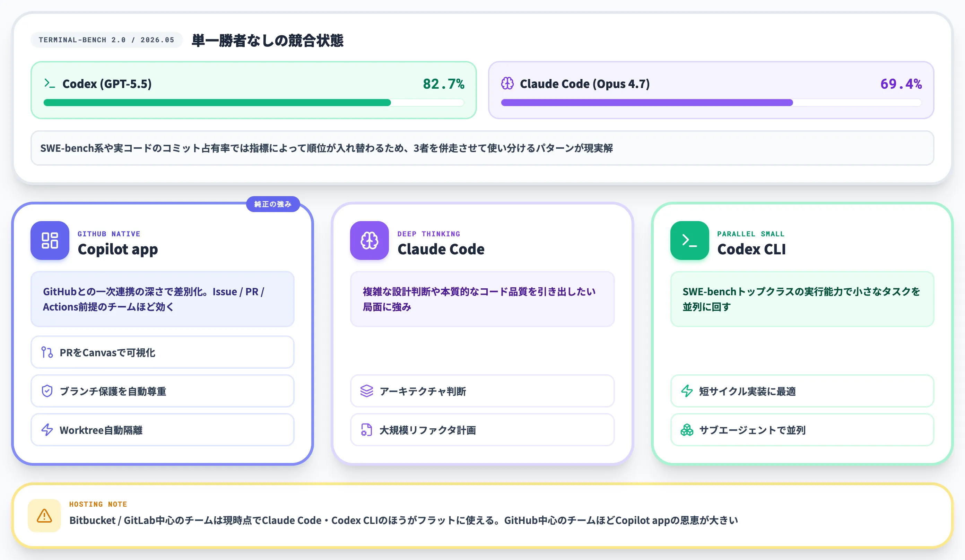
Task: Click the layers icon next to アーキテクチャ判断
Action: tap(366, 391)
